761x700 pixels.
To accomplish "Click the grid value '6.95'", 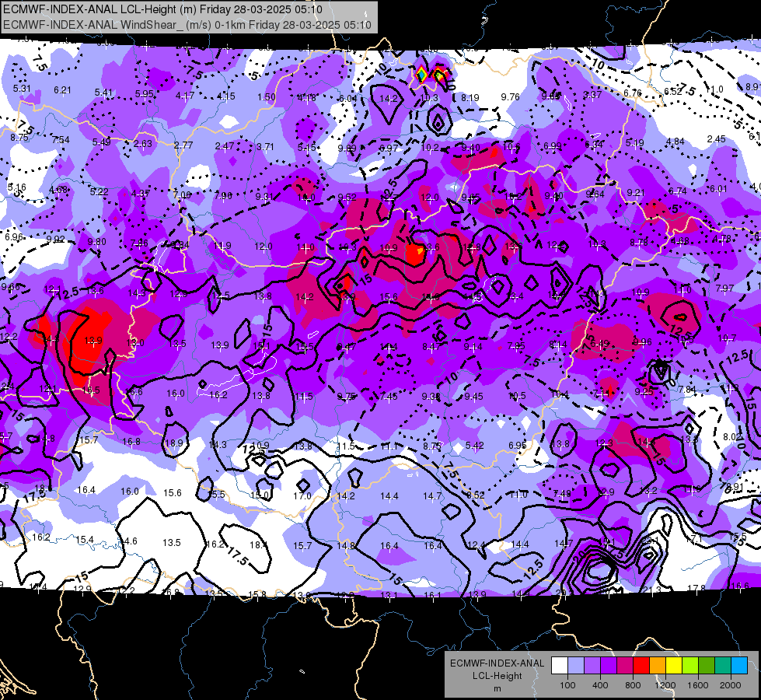I will coord(518,445).
